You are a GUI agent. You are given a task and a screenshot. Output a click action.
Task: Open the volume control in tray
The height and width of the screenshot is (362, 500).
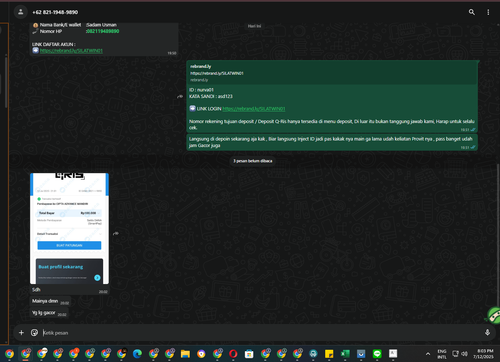464,354
